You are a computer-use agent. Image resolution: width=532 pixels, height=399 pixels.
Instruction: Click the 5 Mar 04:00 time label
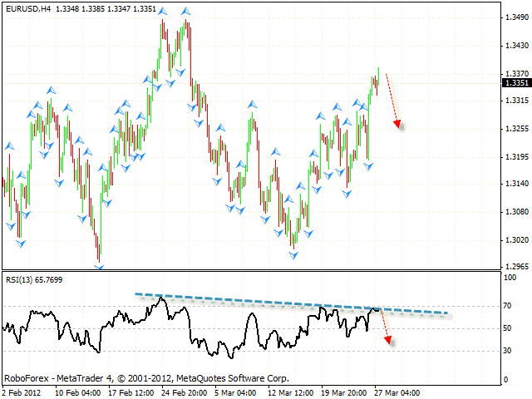(x=235, y=393)
